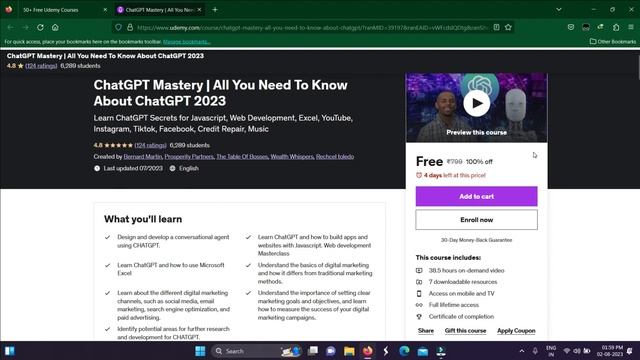Open the Firefox hamburger application menu
640x360 pixels.
click(x=631, y=27)
